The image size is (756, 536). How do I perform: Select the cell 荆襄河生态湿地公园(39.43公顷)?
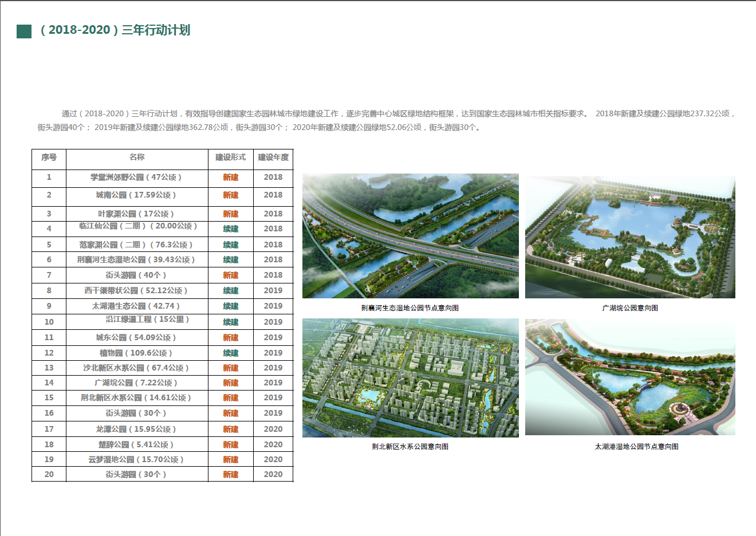[x=136, y=260]
